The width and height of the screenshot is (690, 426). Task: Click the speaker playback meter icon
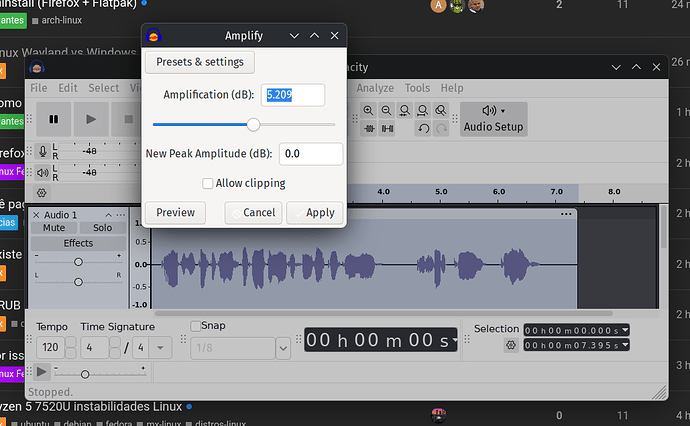click(43, 173)
